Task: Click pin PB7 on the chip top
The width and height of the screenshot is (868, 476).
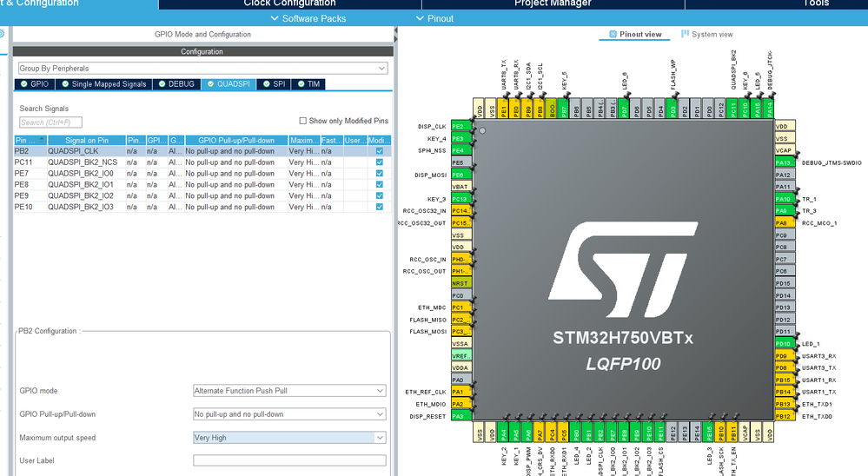Action: click(x=564, y=109)
